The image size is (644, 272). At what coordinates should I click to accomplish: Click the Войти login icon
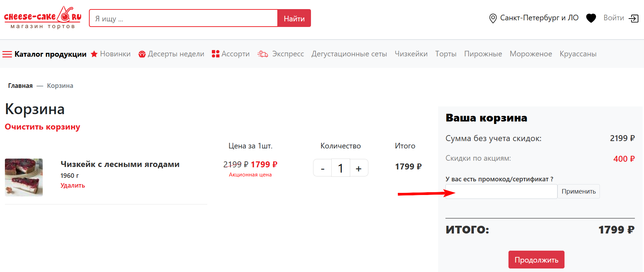pyautogui.click(x=634, y=18)
